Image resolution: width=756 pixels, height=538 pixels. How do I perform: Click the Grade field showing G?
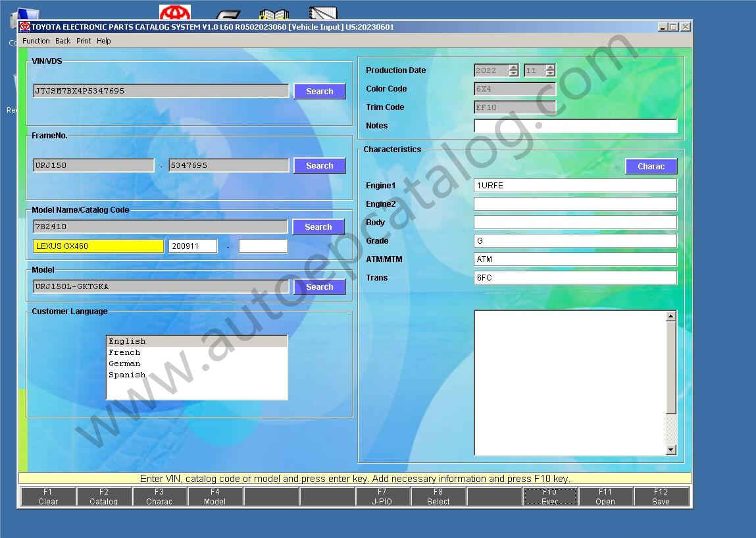[575, 241]
